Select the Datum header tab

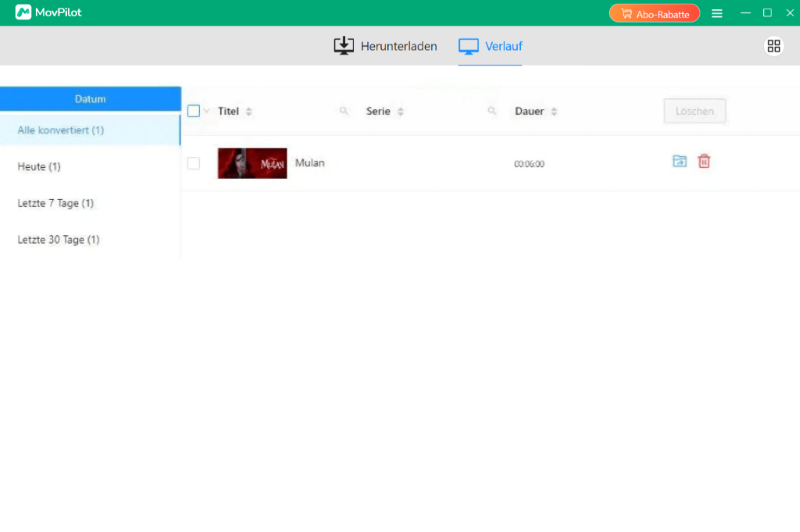point(90,99)
